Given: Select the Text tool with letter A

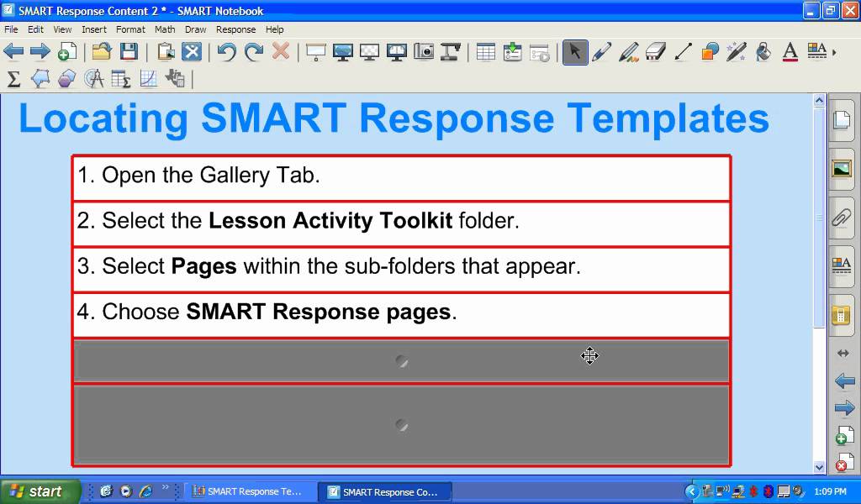Looking at the screenshot, I should point(790,52).
